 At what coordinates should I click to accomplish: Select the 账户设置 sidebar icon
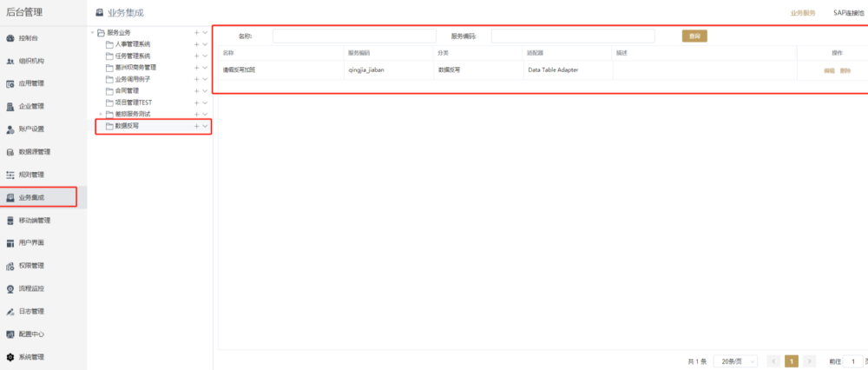point(10,129)
